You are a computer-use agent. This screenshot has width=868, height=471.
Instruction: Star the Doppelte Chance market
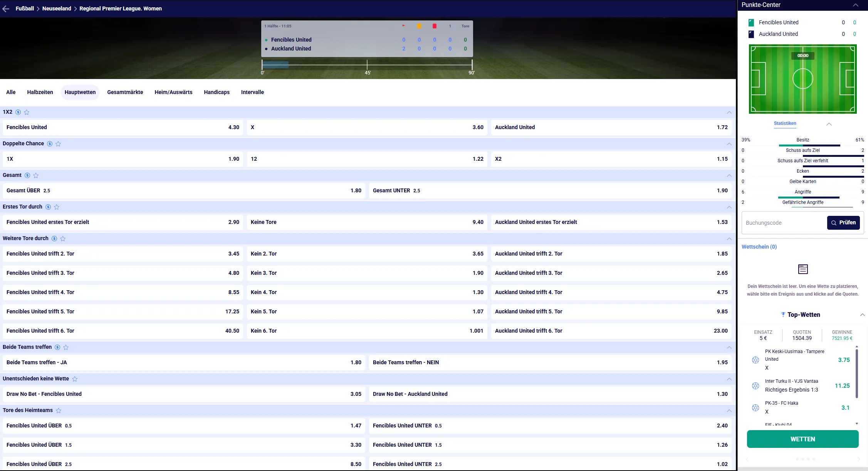coord(58,144)
